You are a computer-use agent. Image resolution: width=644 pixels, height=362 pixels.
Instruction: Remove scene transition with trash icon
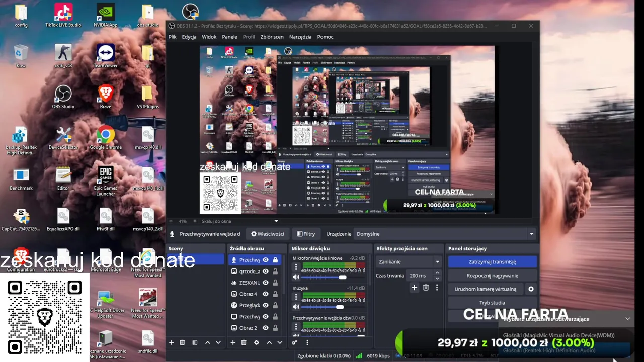(426, 287)
